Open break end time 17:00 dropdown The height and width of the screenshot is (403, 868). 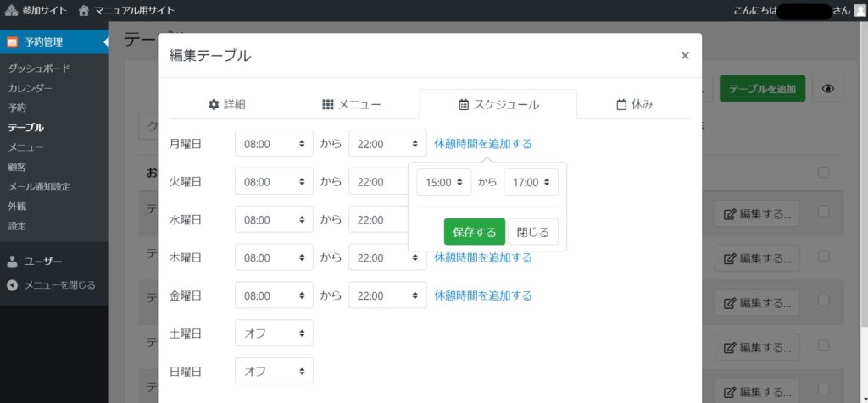click(531, 182)
